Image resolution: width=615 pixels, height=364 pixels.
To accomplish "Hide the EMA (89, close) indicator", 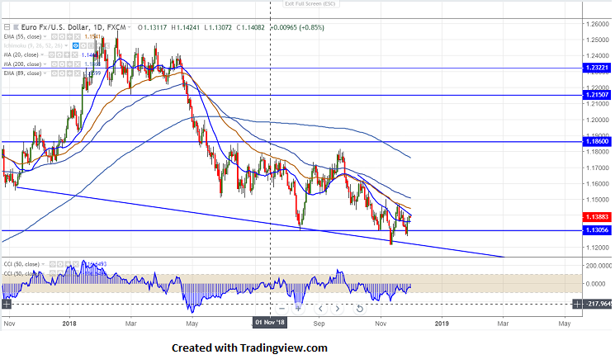I will (x=54, y=73).
